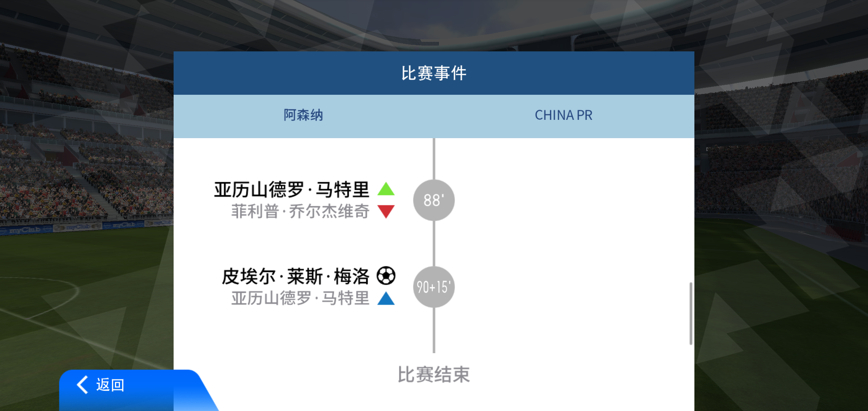Viewport: 868px width, 411px height.
Task: Click the timeline line below 90+15'
Action: 434,330
